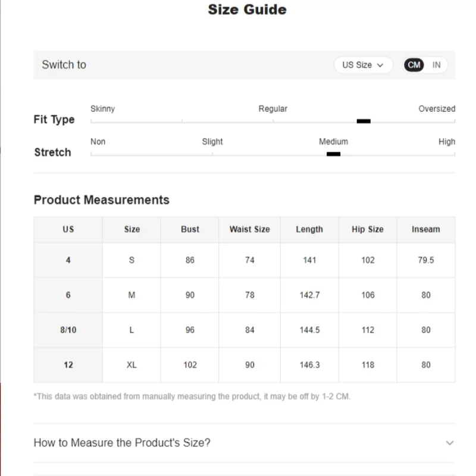Viewport: 476px width, 476px height.
Task: Click the Stretch slider marker at Medium
Action: 333,154
